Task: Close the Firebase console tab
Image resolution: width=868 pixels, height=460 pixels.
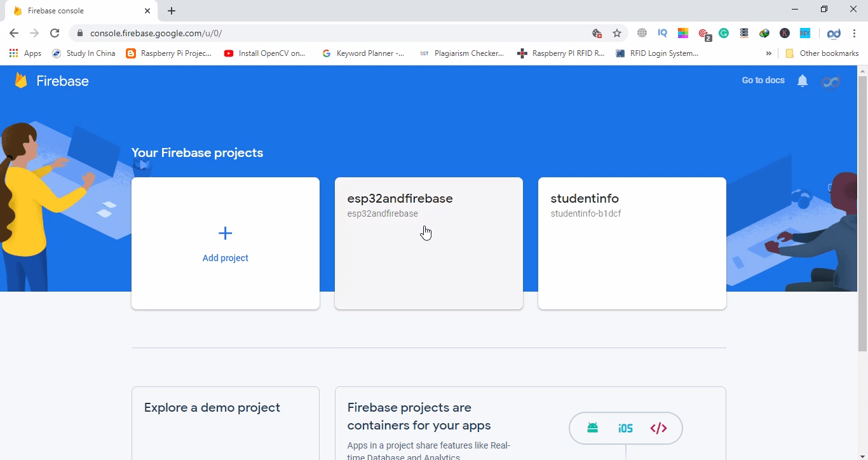Action: point(147,11)
